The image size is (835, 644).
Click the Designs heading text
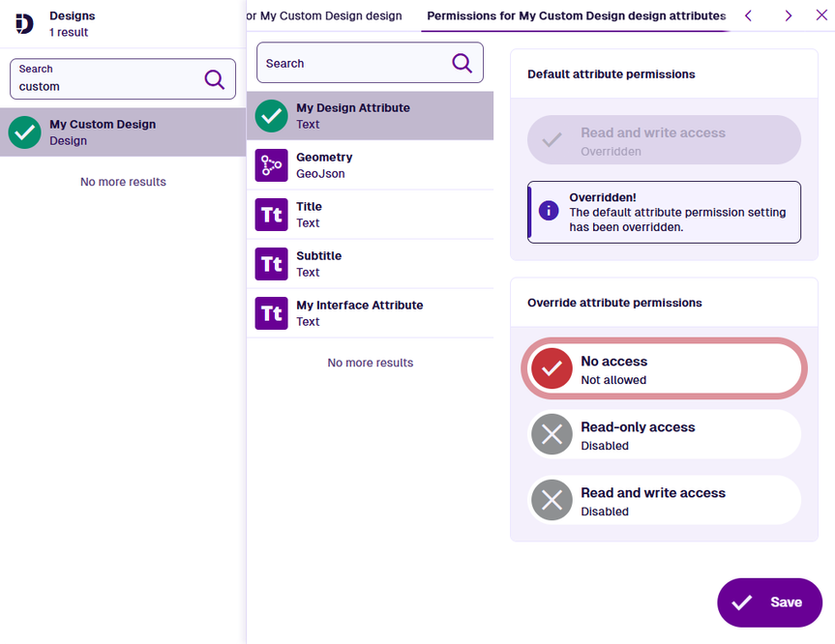pos(73,16)
